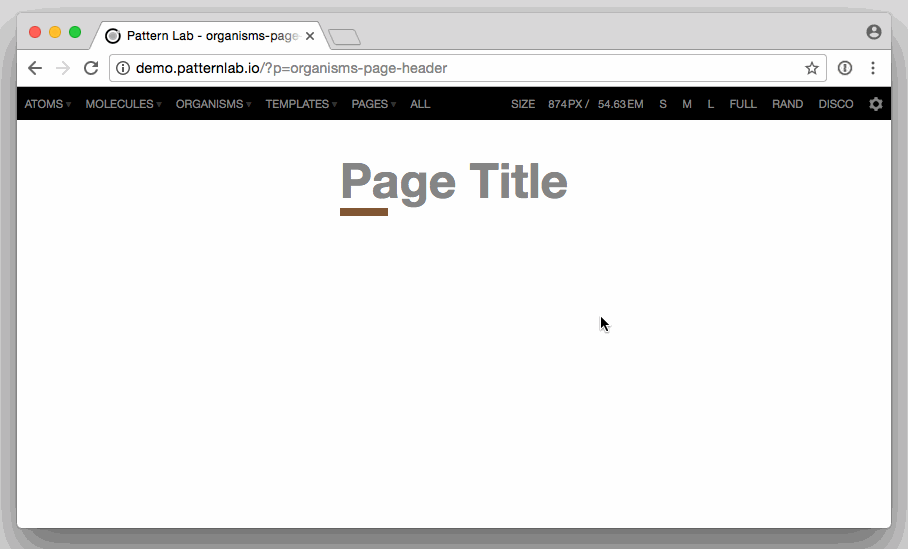
Task: Open the circular extension icon beside the star
Action: (x=845, y=68)
